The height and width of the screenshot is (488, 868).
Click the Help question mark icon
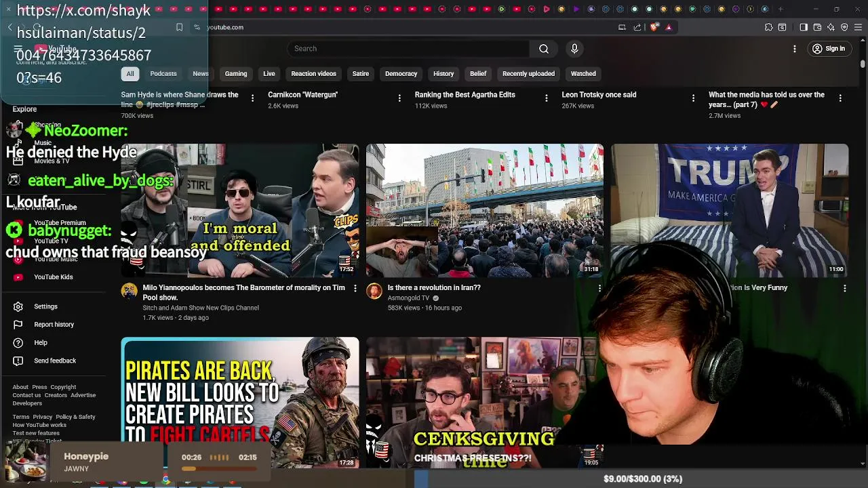(18, 343)
